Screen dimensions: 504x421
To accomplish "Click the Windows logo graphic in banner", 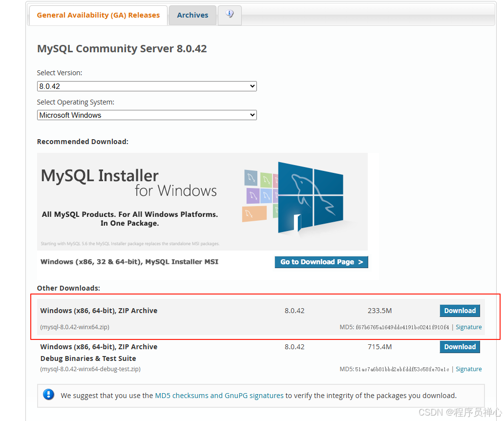I will pos(311,197).
